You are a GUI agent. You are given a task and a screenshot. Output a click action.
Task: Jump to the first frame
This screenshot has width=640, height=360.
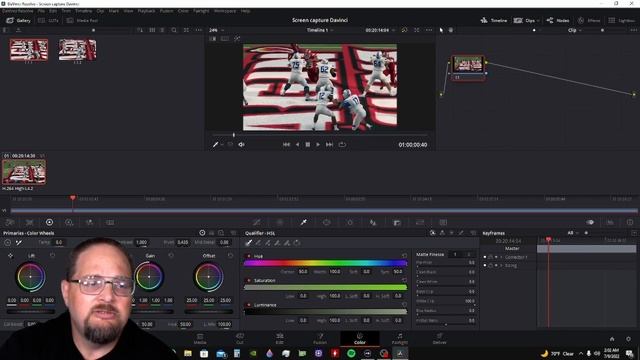pyautogui.click(x=286, y=144)
